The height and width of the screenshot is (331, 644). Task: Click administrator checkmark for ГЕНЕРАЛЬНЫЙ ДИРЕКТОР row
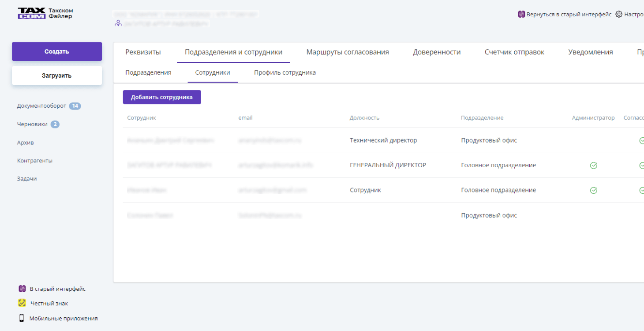[594, 165]
